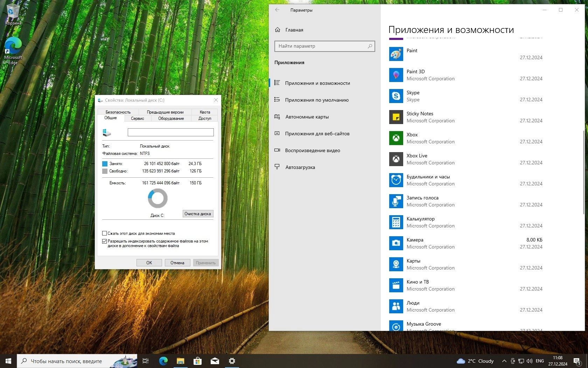Select the Xbox app icon

(x=396, y=138)
